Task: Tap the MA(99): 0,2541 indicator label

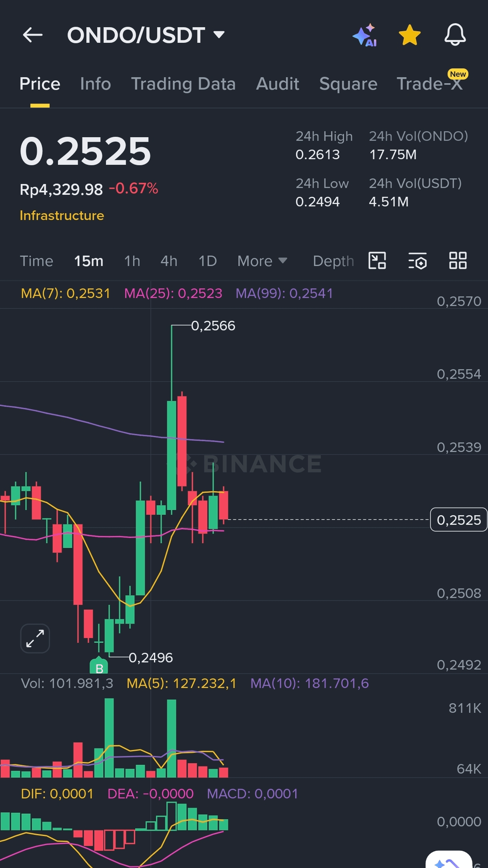Action: pyautogui.click(x=284, y=294)
